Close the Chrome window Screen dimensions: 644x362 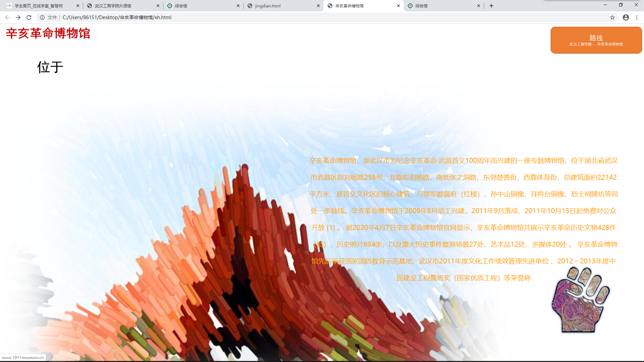[x=636, y=5]
